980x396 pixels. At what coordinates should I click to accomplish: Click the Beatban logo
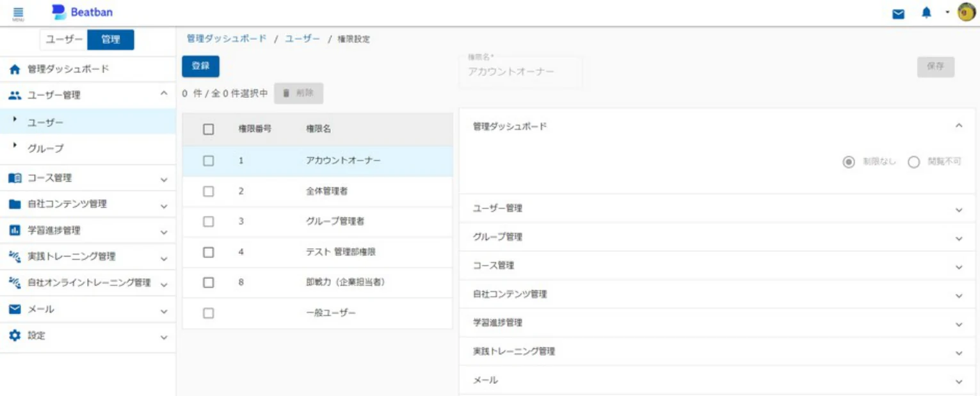(x=82, y=12)
